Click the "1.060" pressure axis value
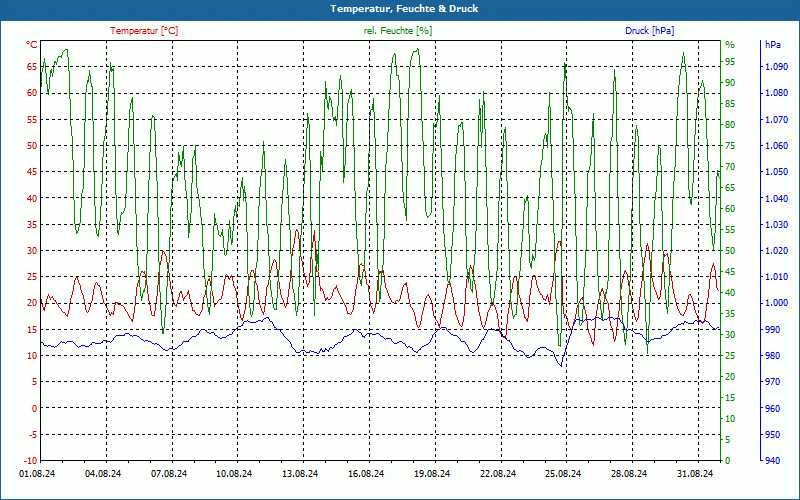Screen dimensions: 800x500 [x=776, y=145]
